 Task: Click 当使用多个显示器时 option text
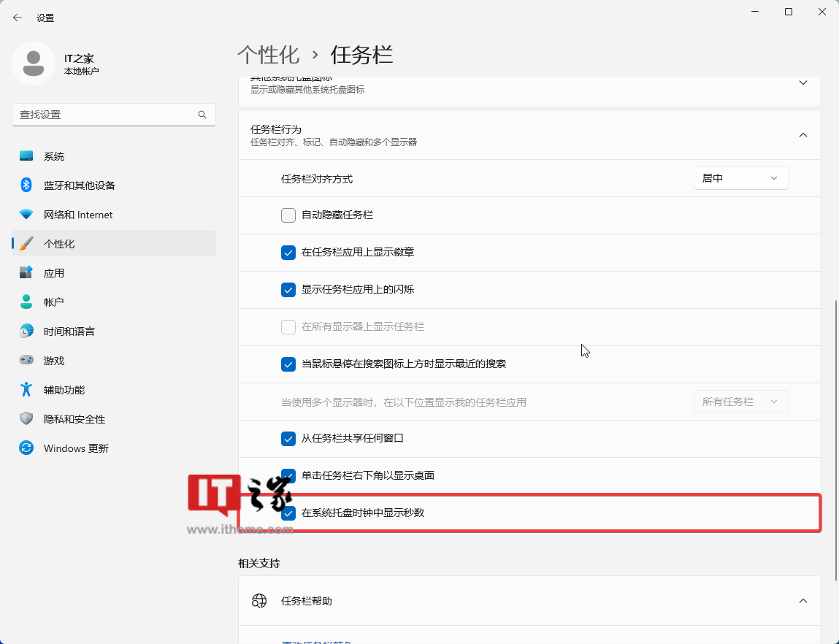[404, 402]
